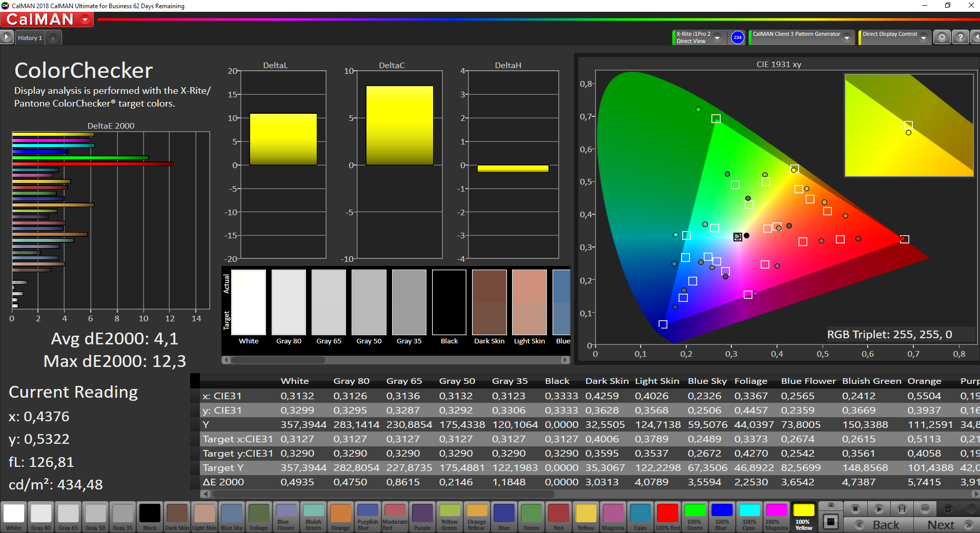
Task: Click the stop measurement button
Action: pyautogui.click(x=855, y=509)
